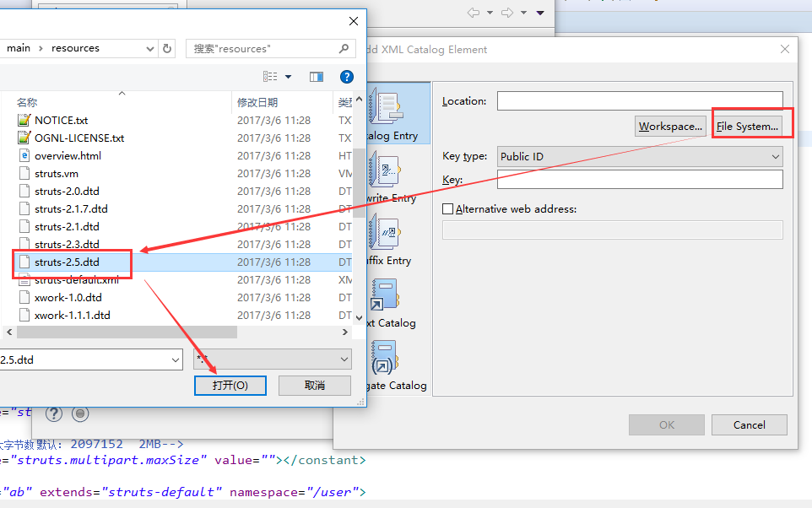Select the Next Catalog icon
Viewport: 812px width, 508px height.
(x=385, y=295)
